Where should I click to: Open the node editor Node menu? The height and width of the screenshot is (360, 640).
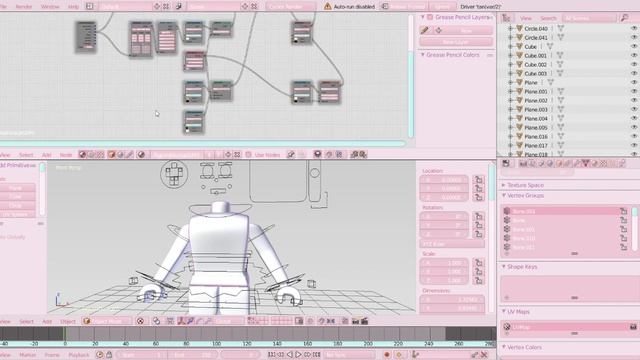click(x=65, y=155)
